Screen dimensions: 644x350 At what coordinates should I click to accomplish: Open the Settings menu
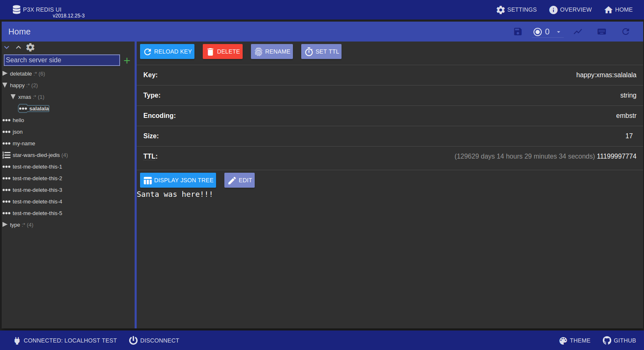point(516,10)
